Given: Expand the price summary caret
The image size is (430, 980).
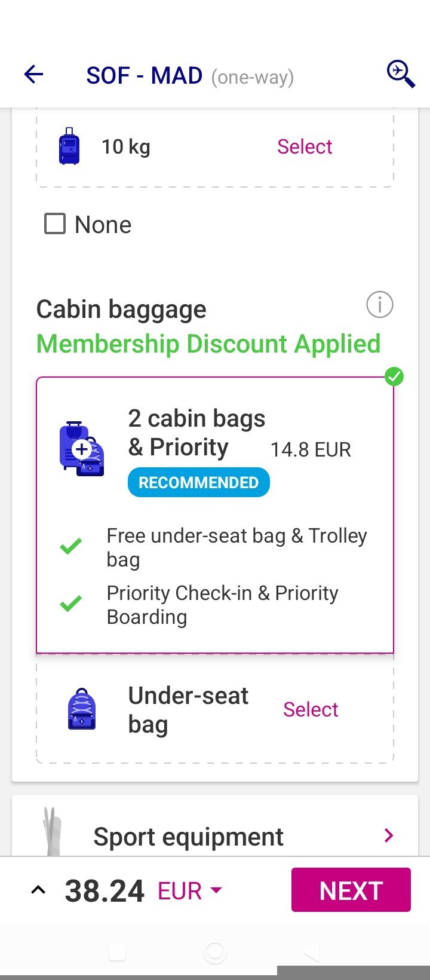Looking at the screenshot, I should click(x=38, y=890).
